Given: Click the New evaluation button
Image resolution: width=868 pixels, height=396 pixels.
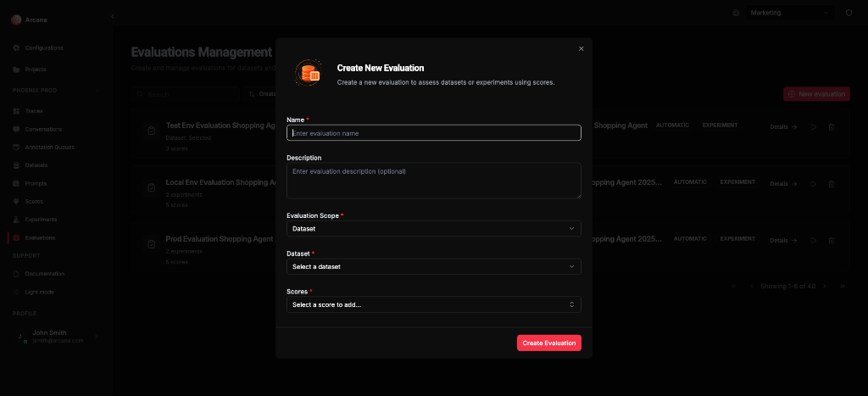Looking at the screenshot, I should tap(816, 94).
